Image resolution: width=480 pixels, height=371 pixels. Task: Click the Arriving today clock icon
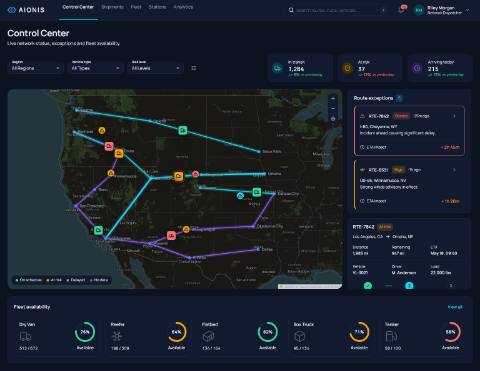click(417, 68)
